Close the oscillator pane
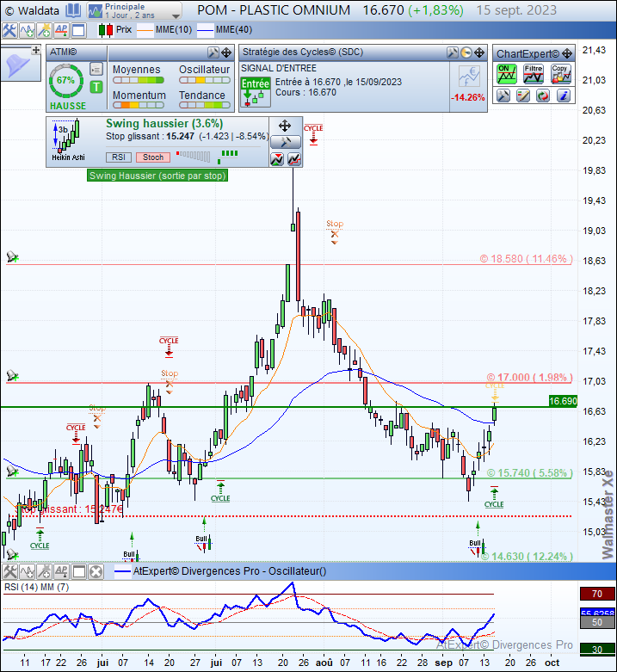The height and width of the screenshot is (672, 617). click(96, 571)
